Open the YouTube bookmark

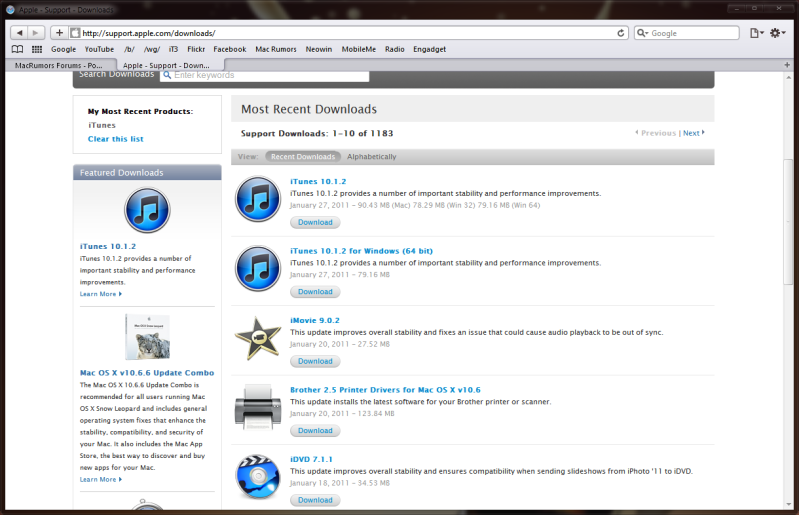tap(99, 49)
